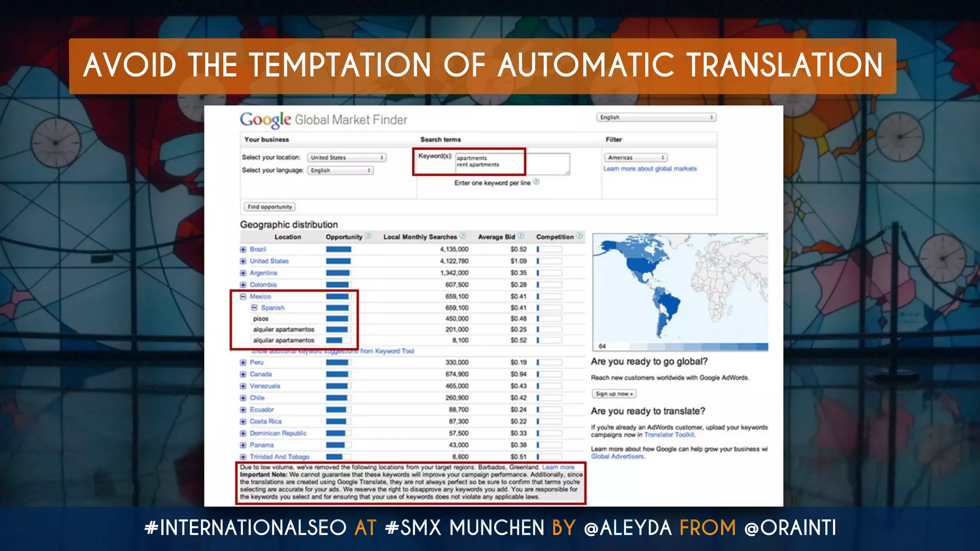Expand the Dominican Republic row
This screenshot has height=551, width=980.
click(243, 433)
